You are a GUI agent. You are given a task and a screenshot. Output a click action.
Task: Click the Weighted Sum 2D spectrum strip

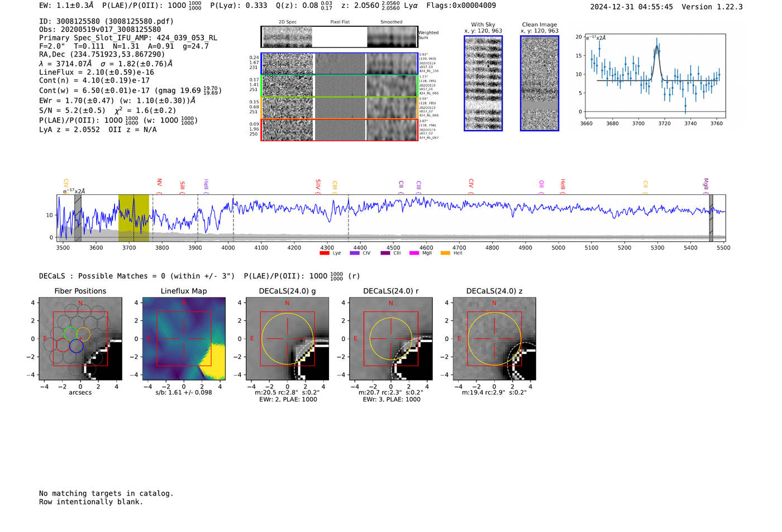(340, 37)
